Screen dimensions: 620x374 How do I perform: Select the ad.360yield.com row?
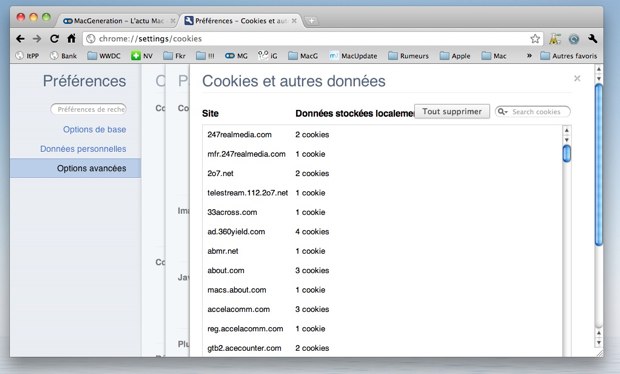[382, 231]
